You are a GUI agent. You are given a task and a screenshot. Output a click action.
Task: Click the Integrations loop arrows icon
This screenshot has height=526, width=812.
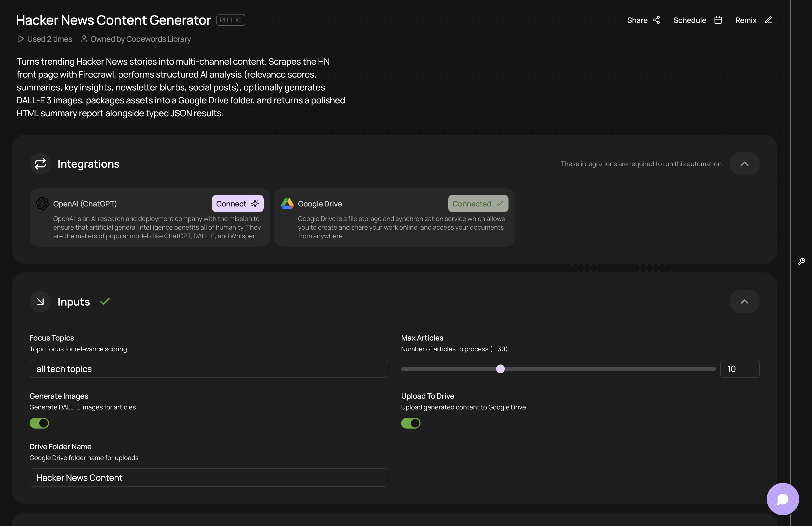(40, 163)
